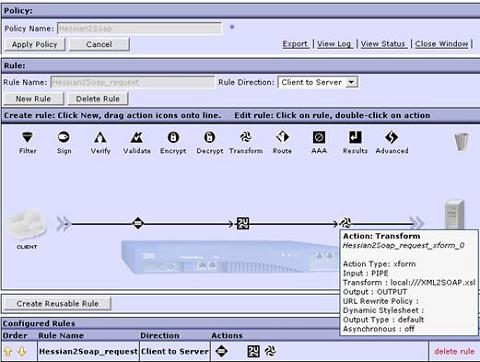Open the View Status link
The width and height of the screenshot is (480, 362).
tap(383, 44)
